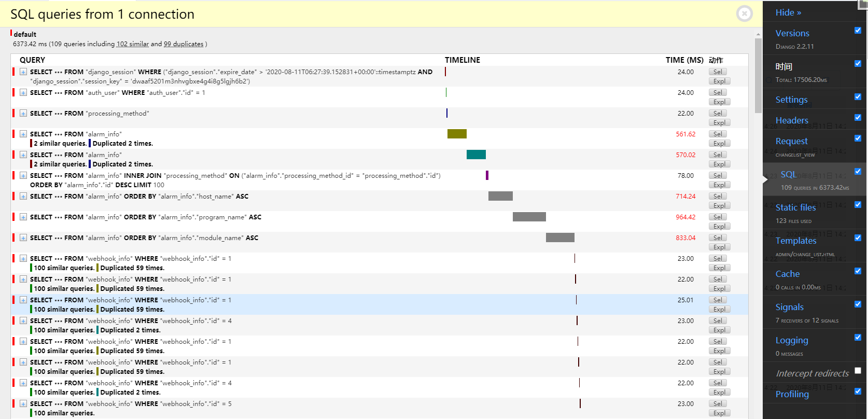Disable the Settings panel checkbox
The image size is (868, 419).
click(858, 96)
